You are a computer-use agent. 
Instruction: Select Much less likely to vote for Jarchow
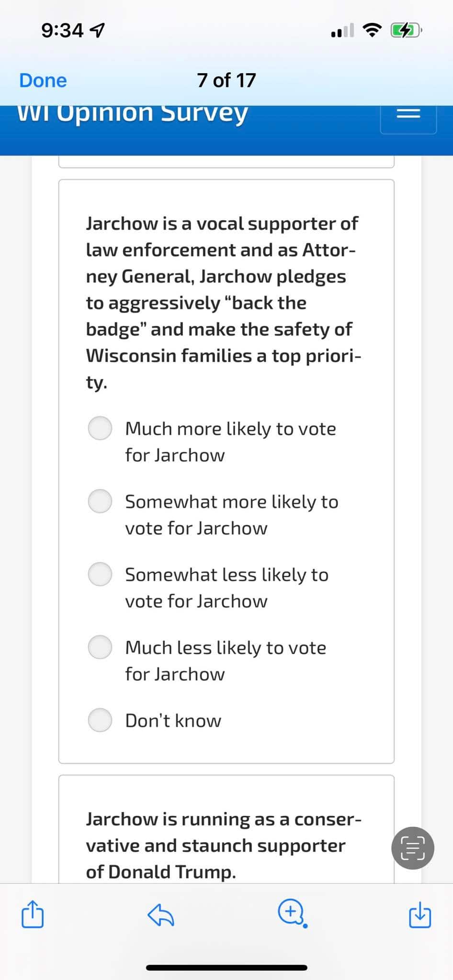point(100,647)
